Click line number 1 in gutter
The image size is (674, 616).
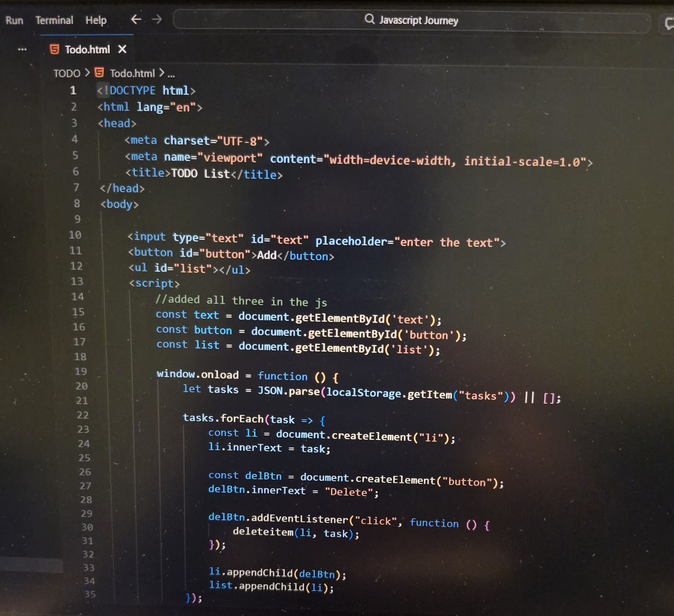(73, 90)
